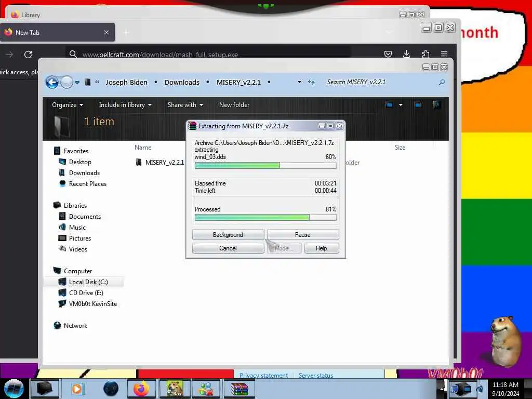Click the Server status link
The height and width of the screenshot is (399, 532).
point(316,375)
